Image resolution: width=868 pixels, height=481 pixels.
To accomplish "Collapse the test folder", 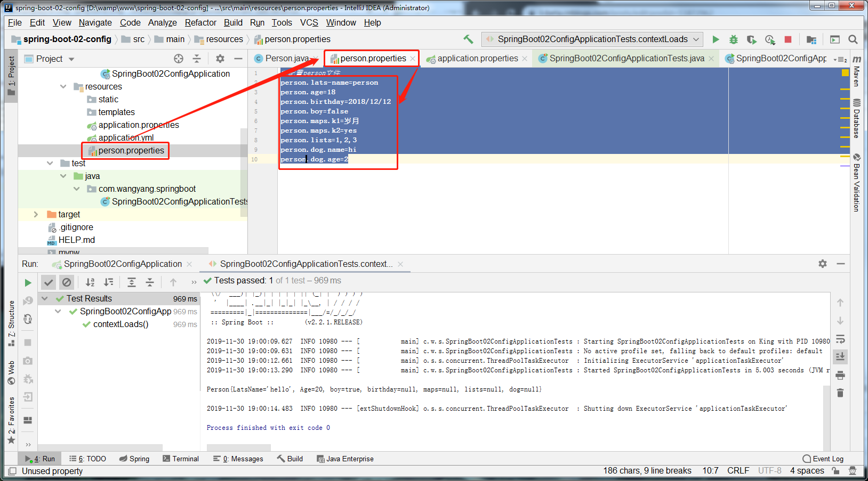I will click(x=50, y=163).
